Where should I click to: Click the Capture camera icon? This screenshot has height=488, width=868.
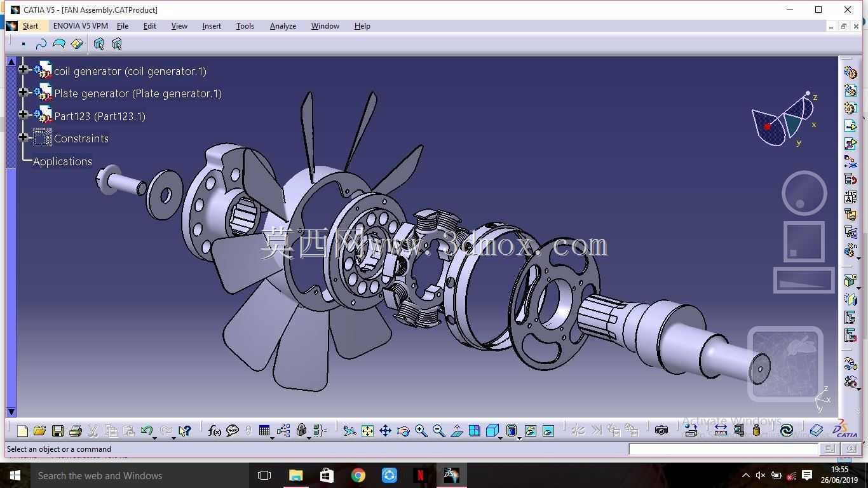[x=661, y=431]
